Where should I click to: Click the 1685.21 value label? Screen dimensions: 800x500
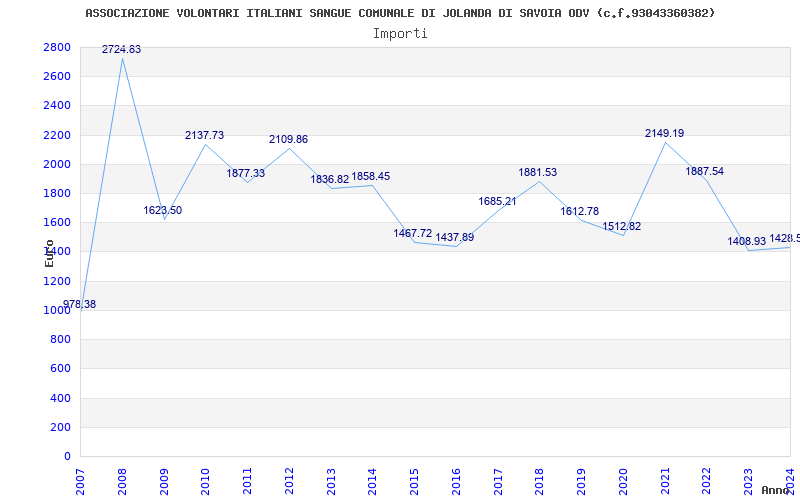click(497, 201)
